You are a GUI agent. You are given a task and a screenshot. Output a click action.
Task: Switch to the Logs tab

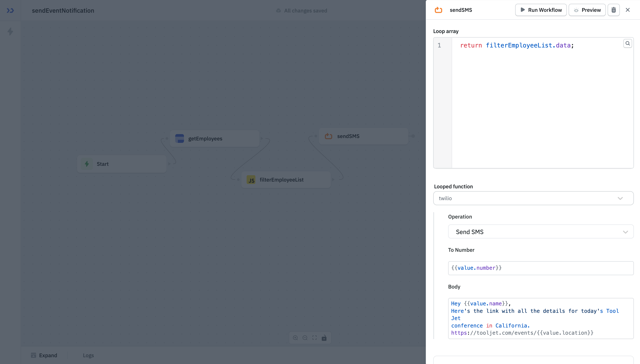(88, 355)
